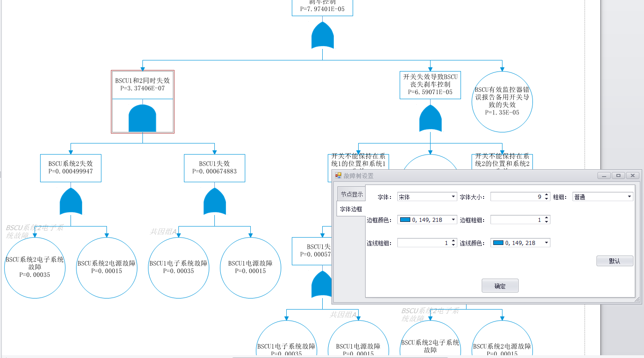Select the 开关失效导致BSCU丧失刹车控制 node
This screenshot has width=644, height=358.
point(431,85)
